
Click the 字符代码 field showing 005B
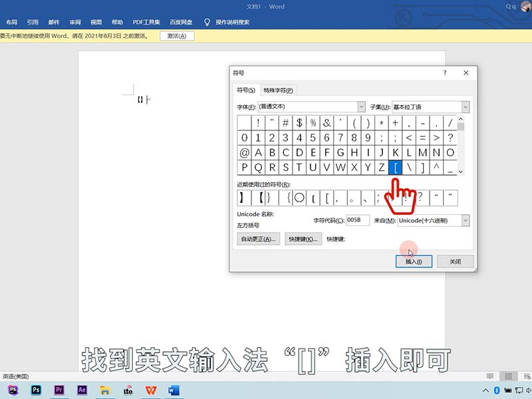point(358,220)
